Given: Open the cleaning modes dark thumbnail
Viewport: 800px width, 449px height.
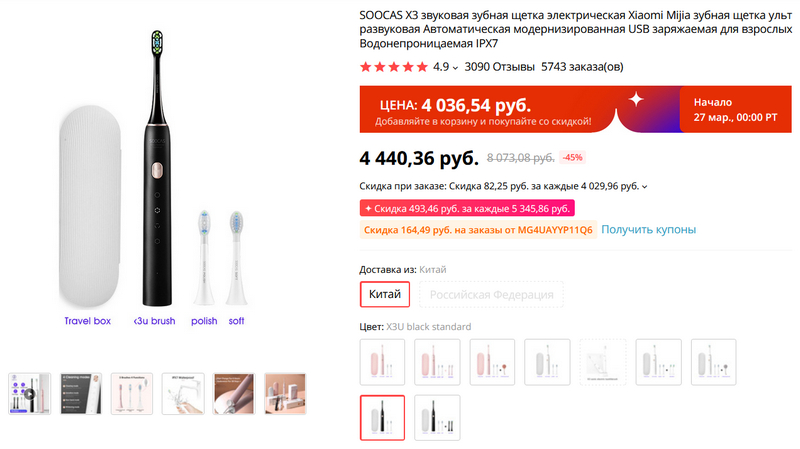Looking at the screenshot, I should click(x=81, y=393).
